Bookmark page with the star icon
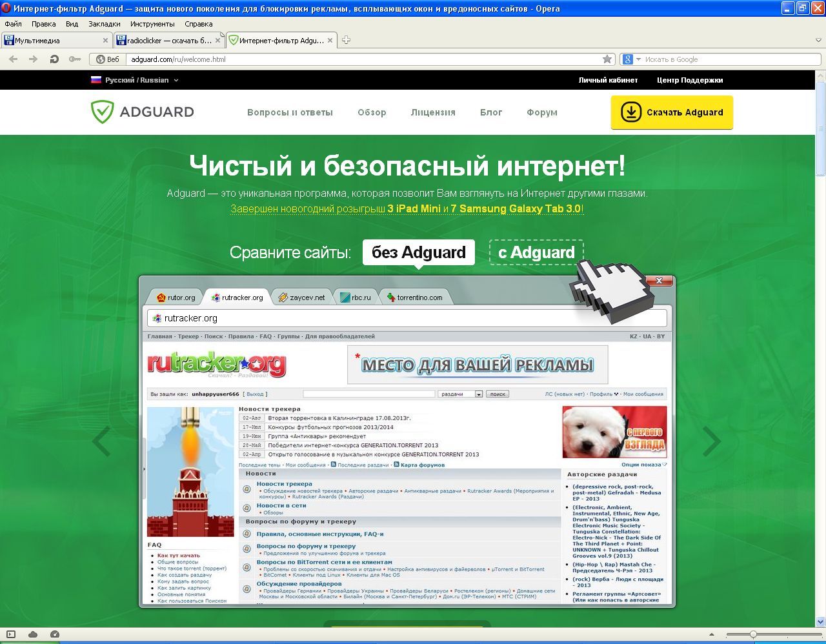The width and height of the screenshot is (826, 644). pyautogui.click(x=607, y=59)
